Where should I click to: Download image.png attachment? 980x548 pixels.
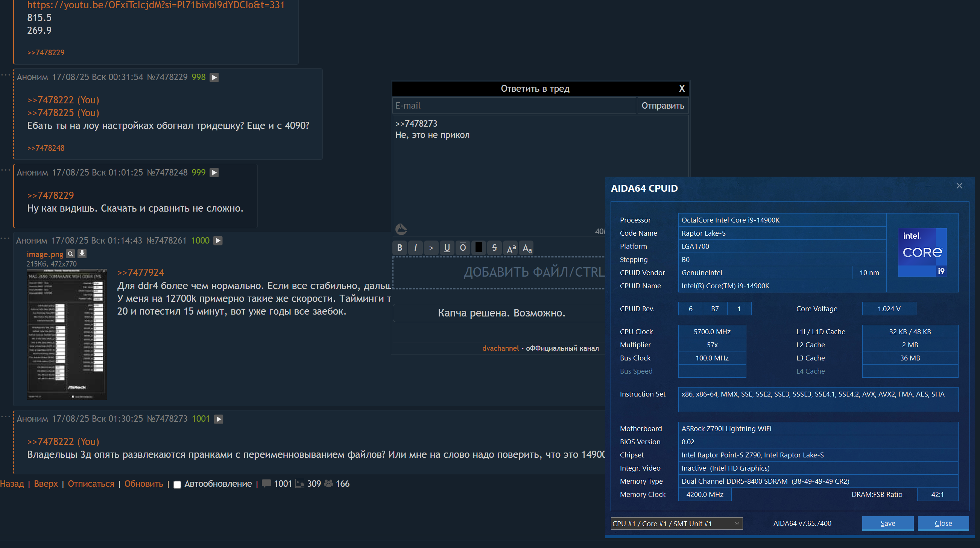coord(82,254)
